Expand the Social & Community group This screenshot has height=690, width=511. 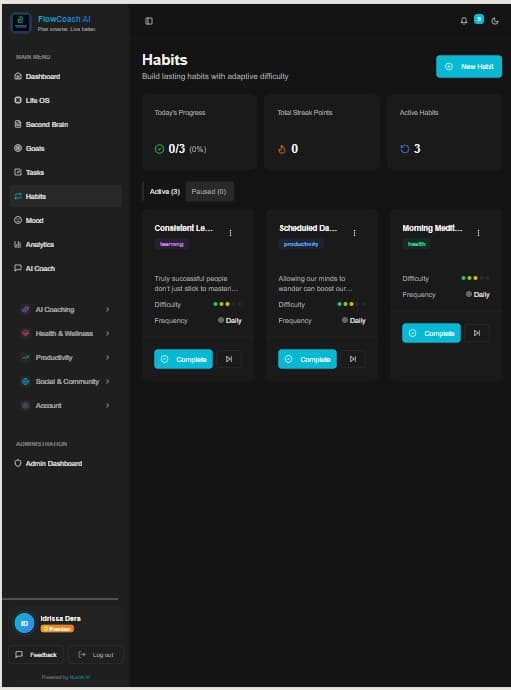[65, 382]
